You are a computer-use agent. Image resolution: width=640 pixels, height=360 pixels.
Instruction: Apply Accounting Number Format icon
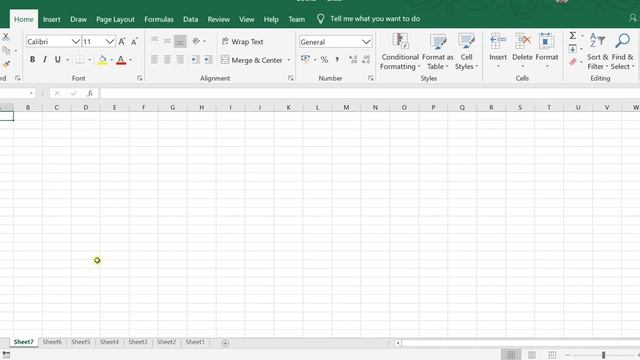coord(305,60)
